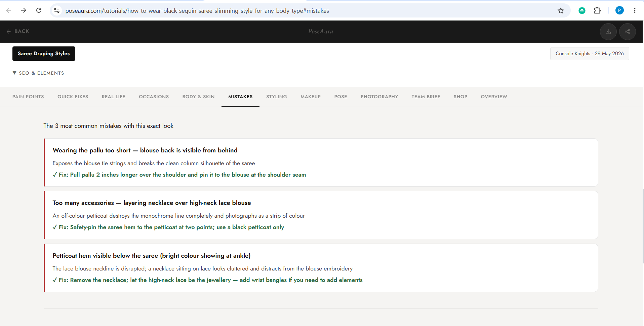Click 'Fix: Safety-pin the saree hem' text

tap(168, 227)
